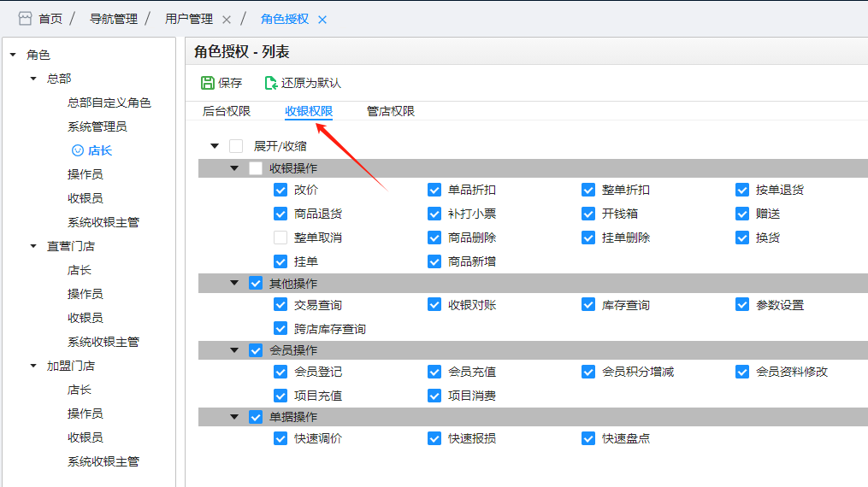Viewport: 868px width, 487px height.
Task: Check the 展开/收缩 checkbox
Action: point(236,146)
